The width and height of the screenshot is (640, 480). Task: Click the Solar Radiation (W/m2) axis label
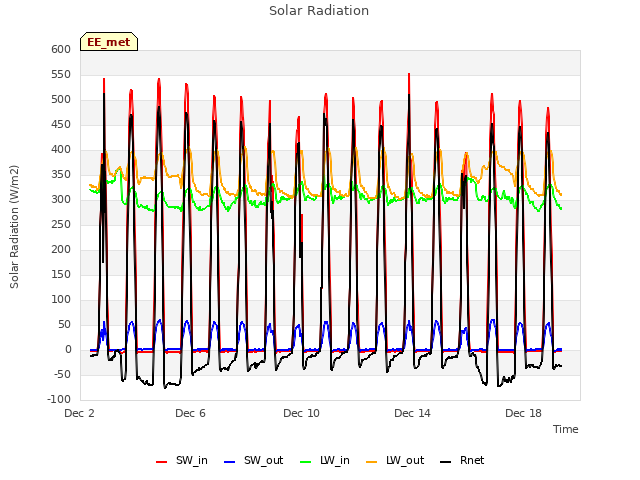pyautogui.click(x=14, y=227)
